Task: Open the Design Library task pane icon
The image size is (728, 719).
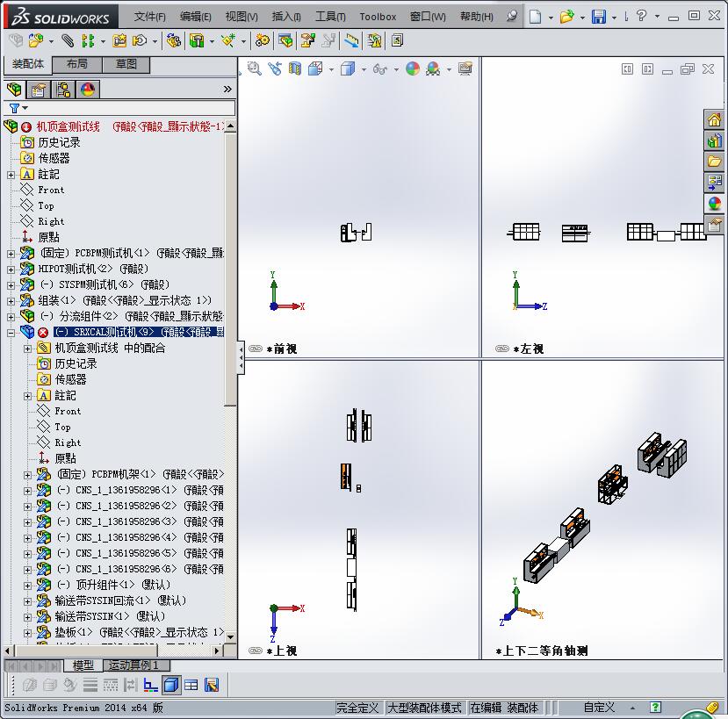Action: (714, 140)
